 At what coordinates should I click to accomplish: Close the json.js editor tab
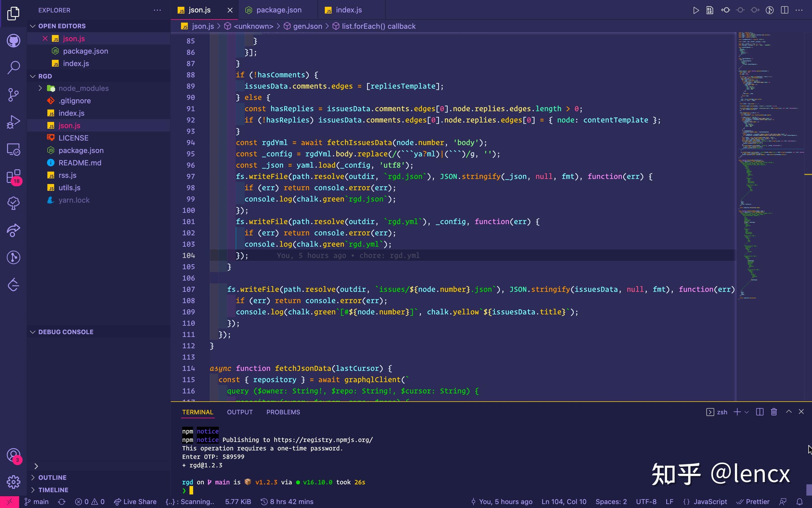pyautogui.click(x=230, y=10)
